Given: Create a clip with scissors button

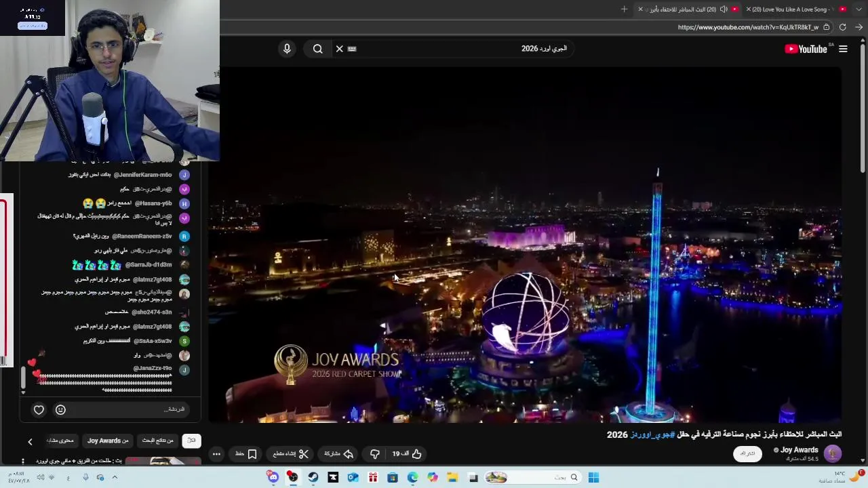Looking at the screenshot, I should 291,454.
